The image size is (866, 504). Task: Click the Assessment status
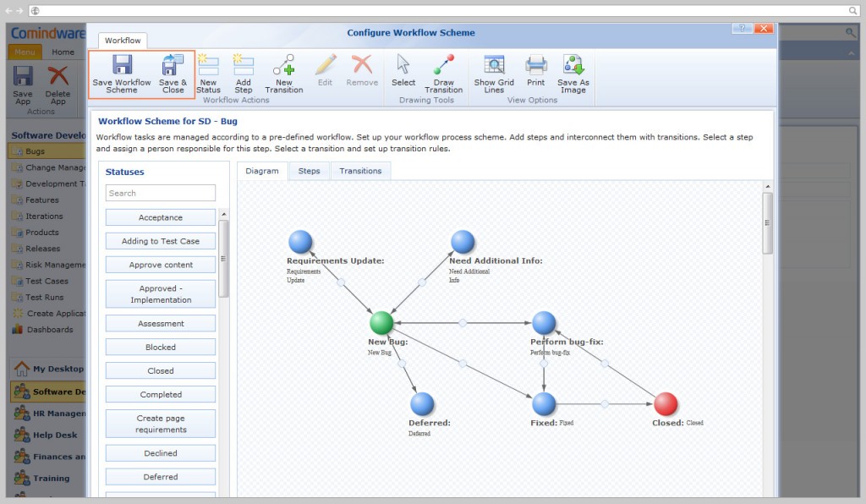(x=161, y=324)
